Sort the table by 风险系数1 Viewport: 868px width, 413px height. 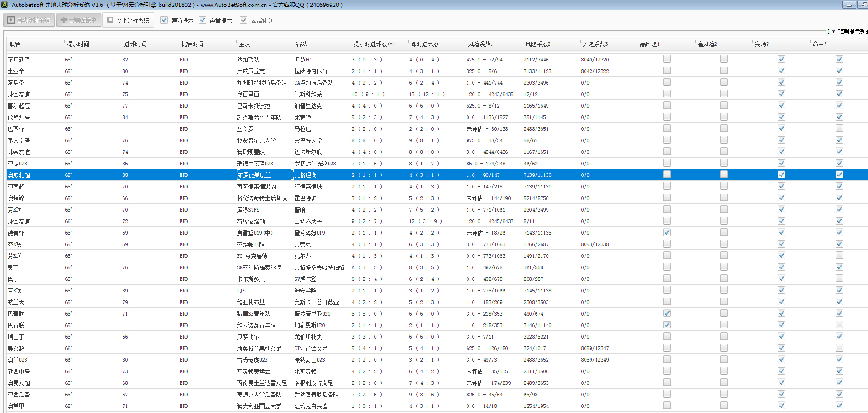pos(480,44)
